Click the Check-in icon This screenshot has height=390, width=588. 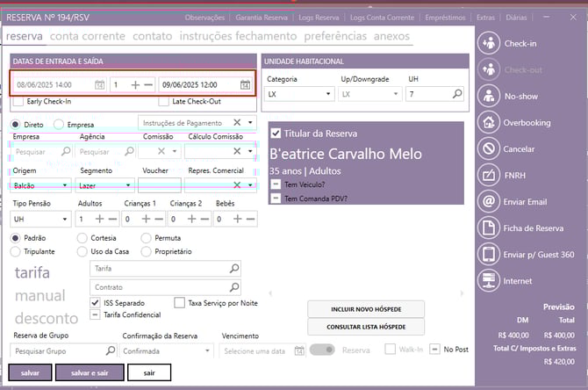(489, 43)
